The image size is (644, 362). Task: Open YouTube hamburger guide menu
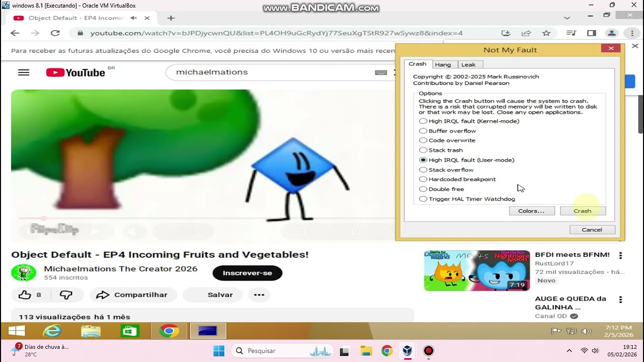(24, 72)
